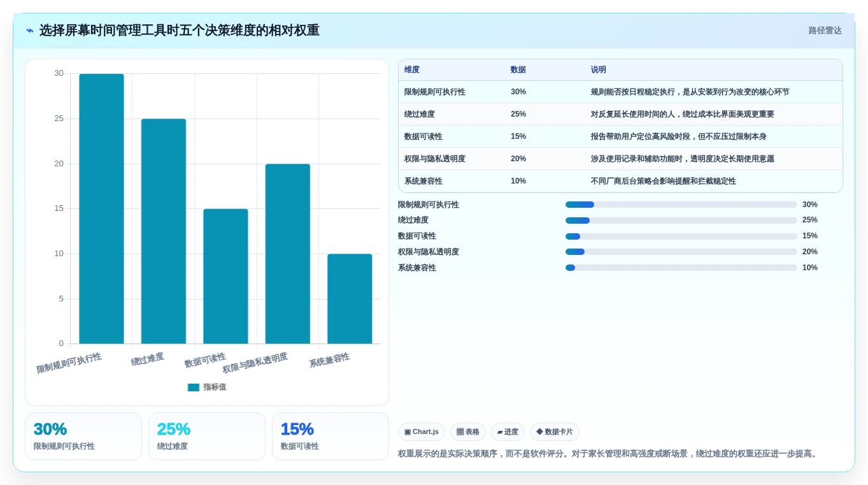Click the 数据可读性 progress bar
The width and height of the screenshot is (868, 485).
click(x=681, y=236)
